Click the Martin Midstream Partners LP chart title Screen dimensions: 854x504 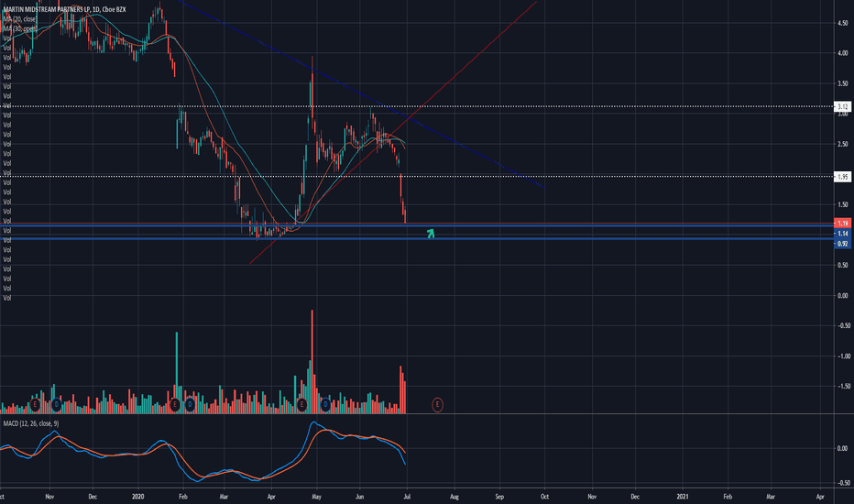(x=64, y=9)
